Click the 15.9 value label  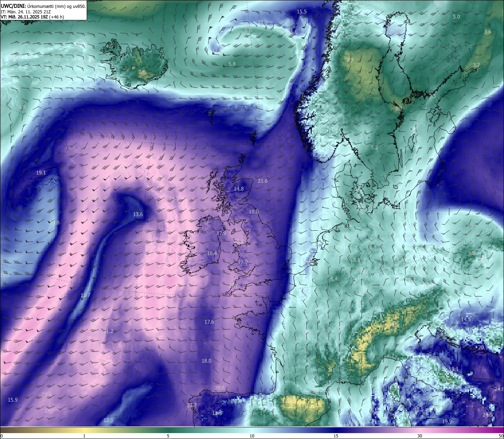coord(13,400)
